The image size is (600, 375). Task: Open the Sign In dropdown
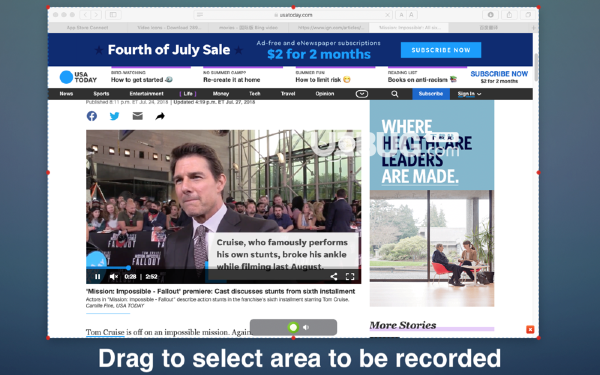pyautogui.click(x=470, y=94)
